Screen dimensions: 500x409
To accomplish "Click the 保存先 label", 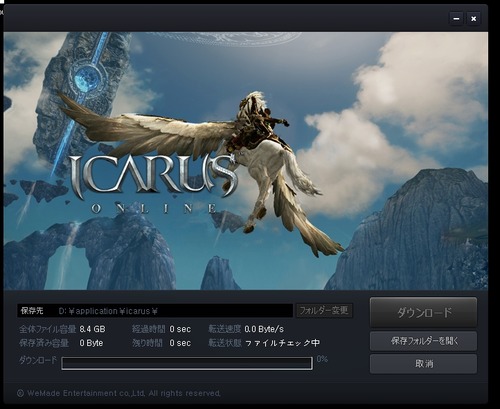I will tap(32, 311).
